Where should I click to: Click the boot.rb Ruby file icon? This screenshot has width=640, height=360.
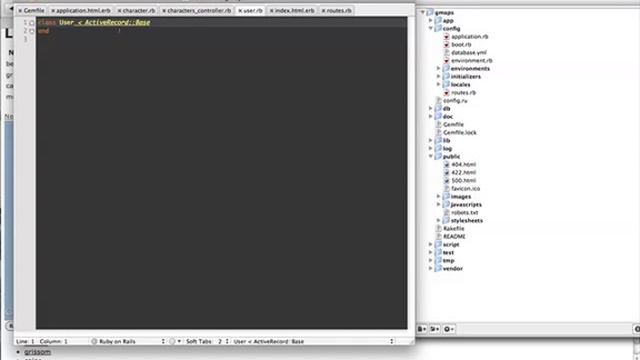point(446,44)
